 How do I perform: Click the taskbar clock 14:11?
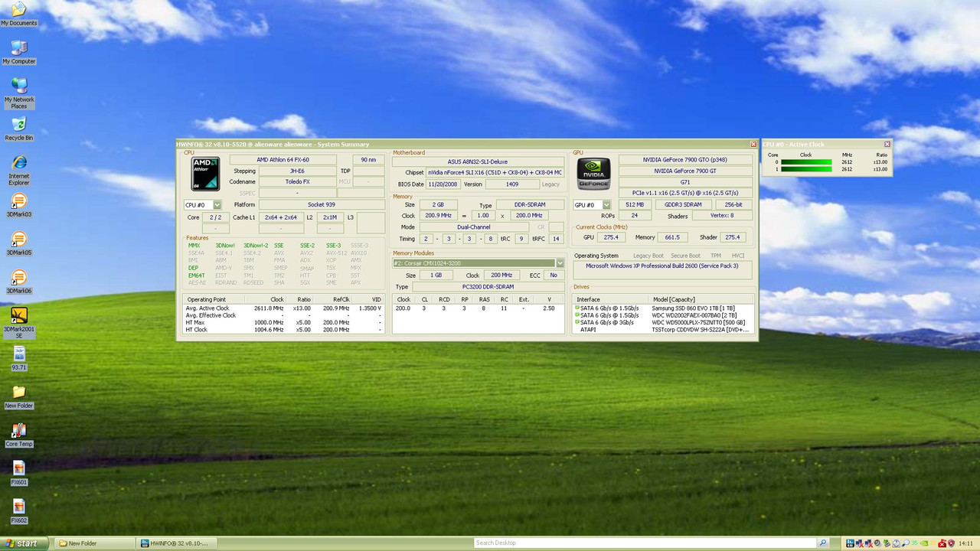965,543
